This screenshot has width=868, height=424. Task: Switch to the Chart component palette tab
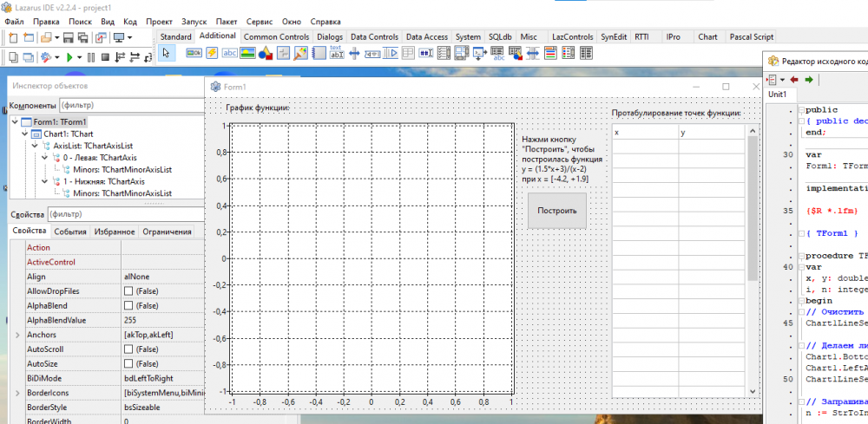click(x=707, y=37)
